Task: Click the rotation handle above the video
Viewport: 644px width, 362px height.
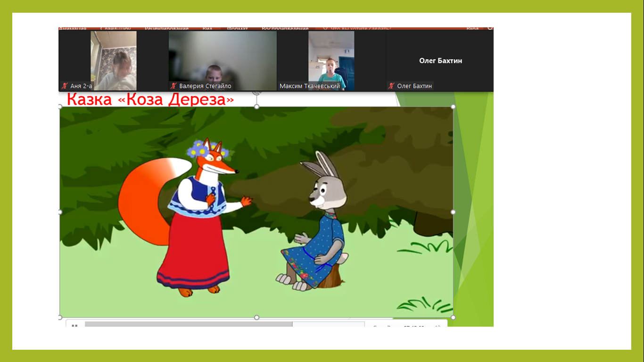Action: click(256, 92)
